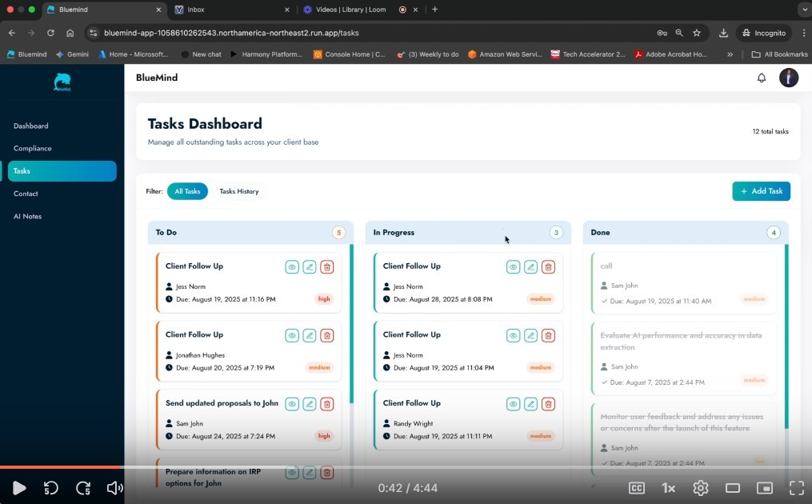Click the To Do column count badge
Screen dimensions: 812x504
pyautogui.click(x=338, y=233)
